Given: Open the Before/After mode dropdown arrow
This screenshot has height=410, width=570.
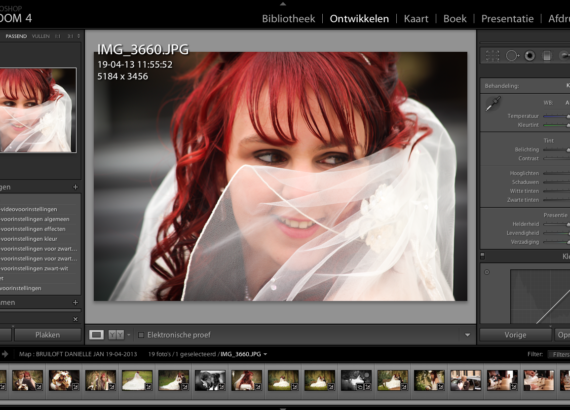Looking at the screenshot, I should (129, 335).
